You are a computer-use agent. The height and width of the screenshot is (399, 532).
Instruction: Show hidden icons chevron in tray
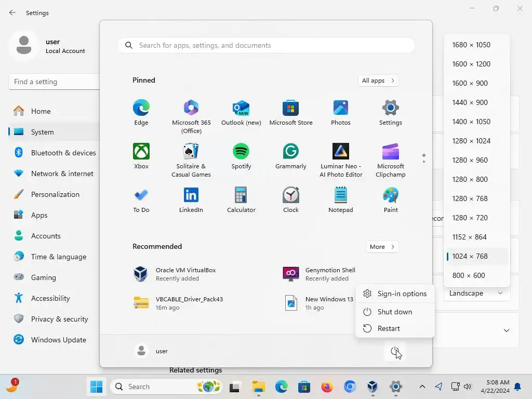tap(422, 387)
